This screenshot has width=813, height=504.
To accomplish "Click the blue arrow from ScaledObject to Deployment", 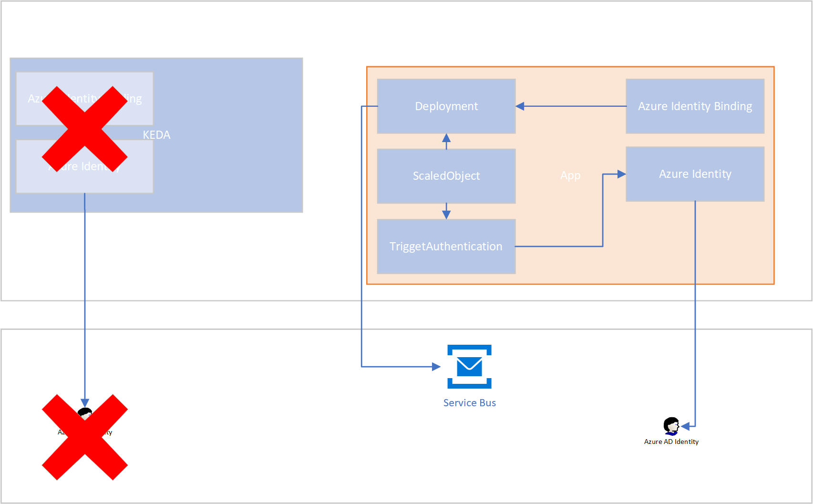I will 446,140.
